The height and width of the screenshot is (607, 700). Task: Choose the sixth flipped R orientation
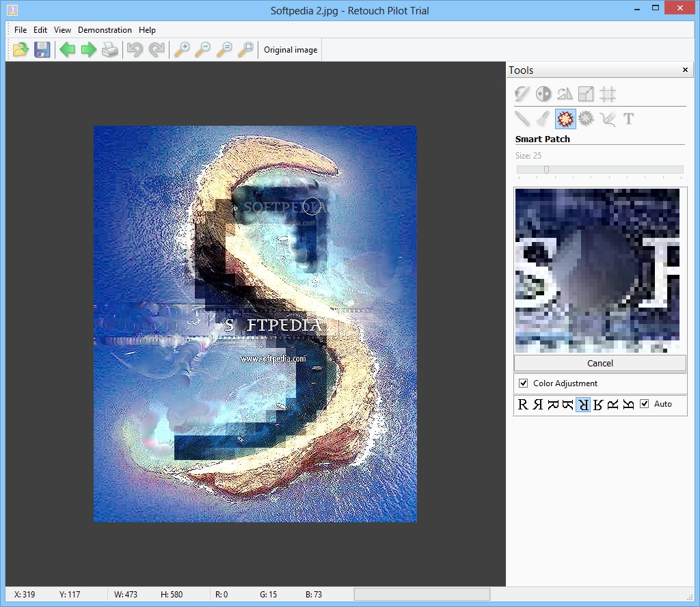[598, 405]
